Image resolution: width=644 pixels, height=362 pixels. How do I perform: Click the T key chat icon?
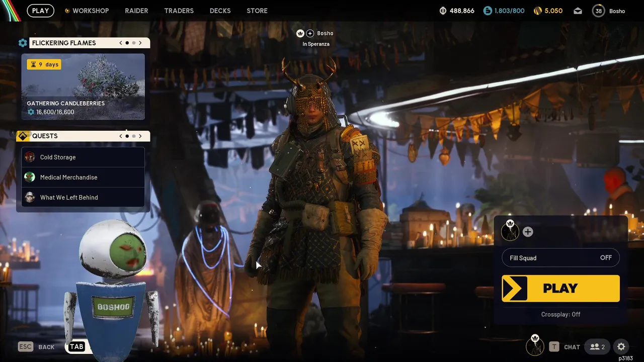tap(554, 346)
